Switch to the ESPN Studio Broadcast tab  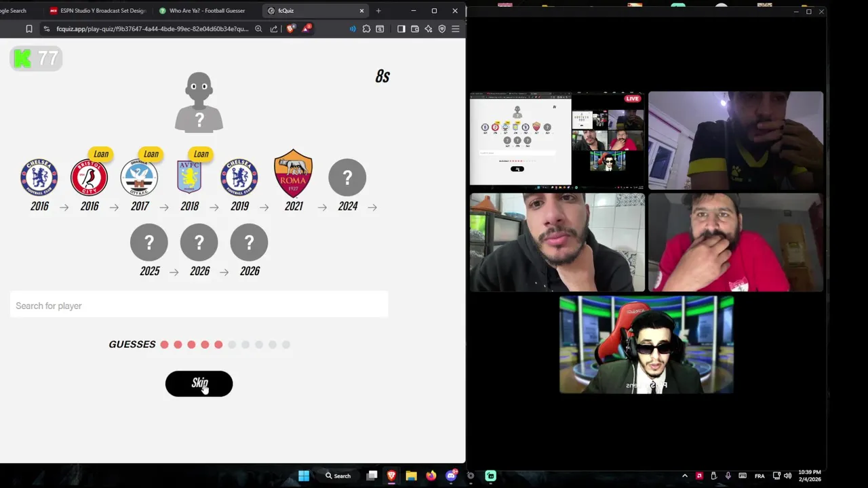pos(98,11)
